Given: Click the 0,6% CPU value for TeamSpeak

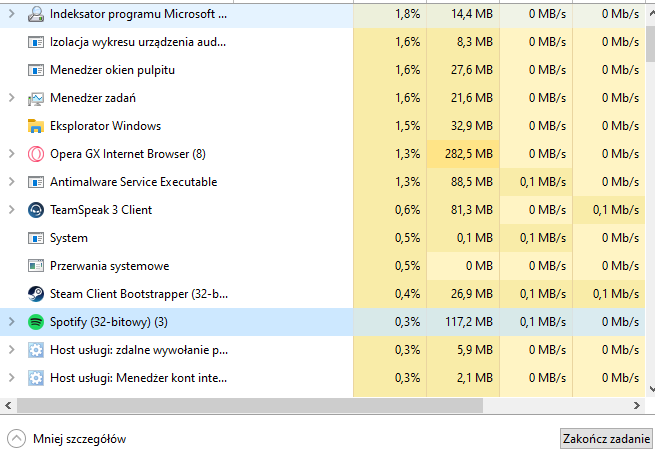Looking at the screenshot, I should click(x=407, y=210).
